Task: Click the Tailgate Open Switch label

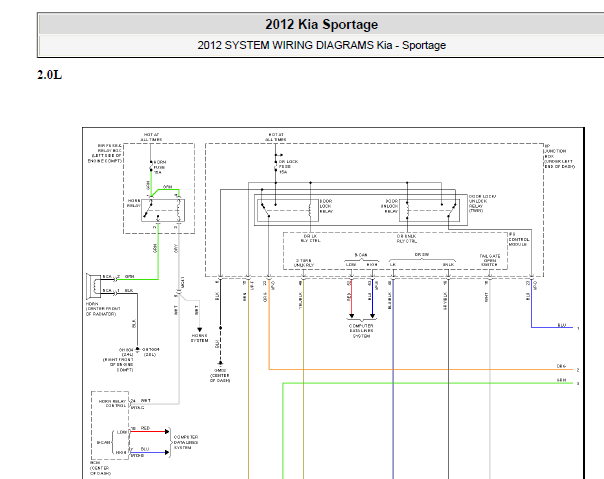Action: pyautogui.click(x=490, y=260)
